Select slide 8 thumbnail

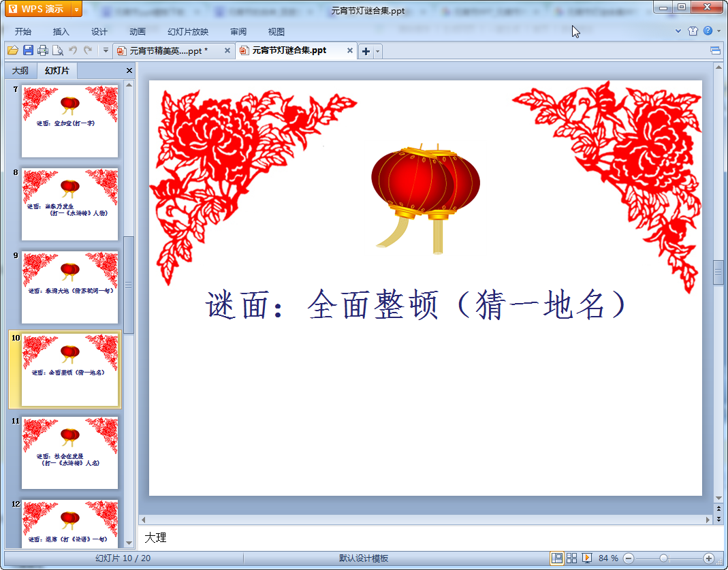pos(69,204)
